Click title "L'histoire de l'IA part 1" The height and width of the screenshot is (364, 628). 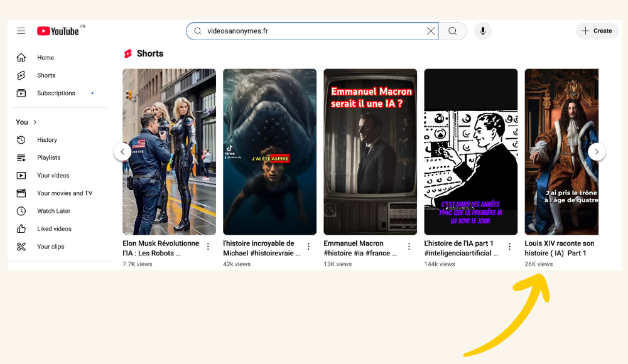[461, 249]
